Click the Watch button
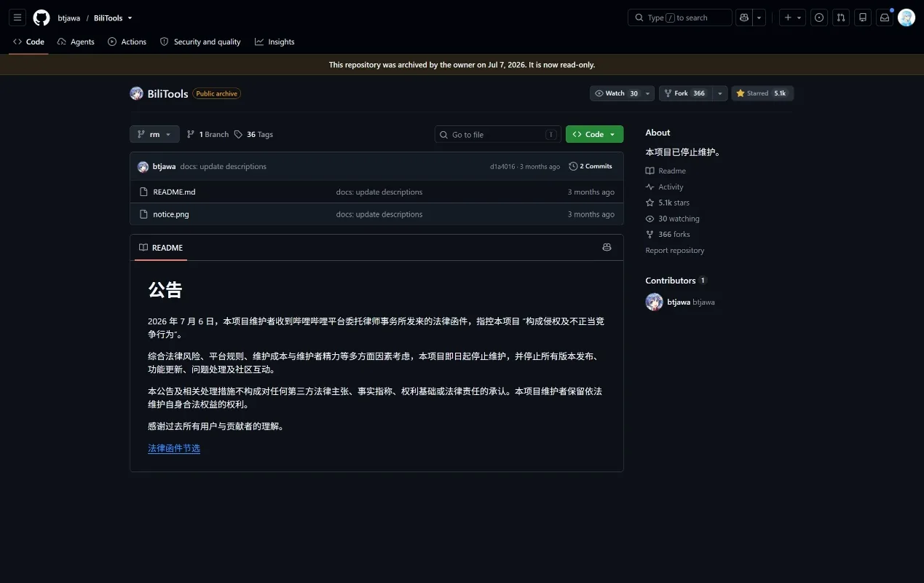 (616, 93)
